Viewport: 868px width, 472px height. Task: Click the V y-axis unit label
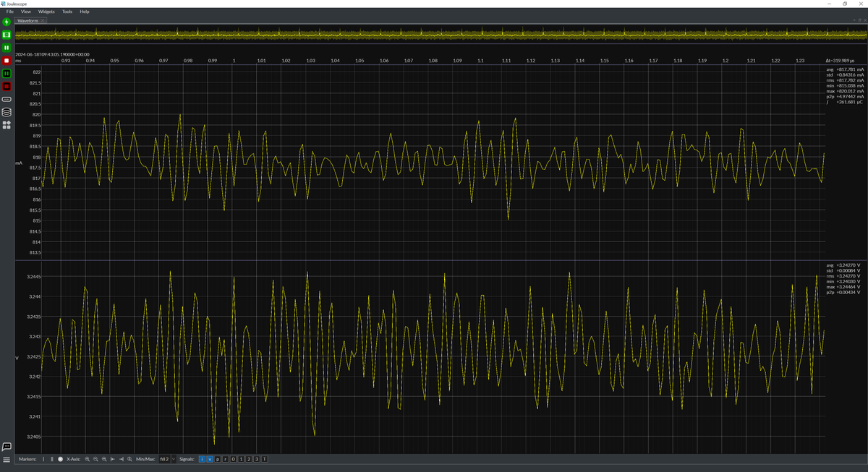click(17, 359)
